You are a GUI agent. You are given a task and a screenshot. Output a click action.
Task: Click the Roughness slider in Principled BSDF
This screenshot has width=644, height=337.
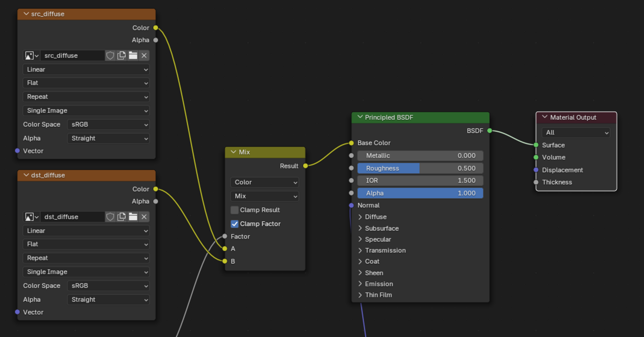(x=420, y=168)
